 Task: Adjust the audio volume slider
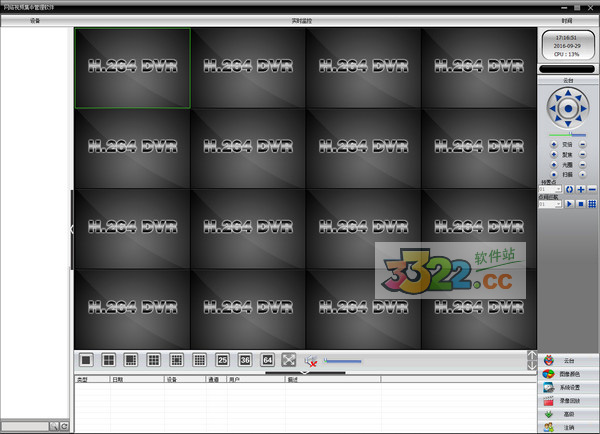point(343,361)
